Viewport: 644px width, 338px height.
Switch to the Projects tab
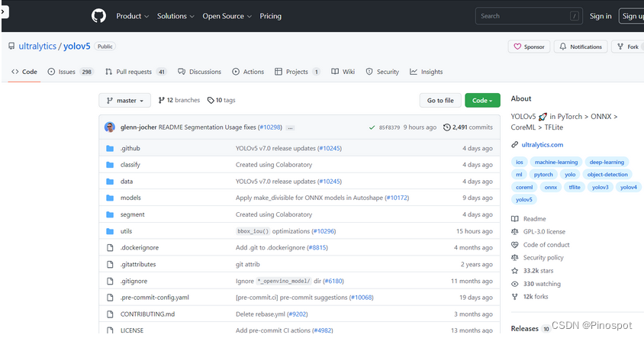click(x=298, y=72)
